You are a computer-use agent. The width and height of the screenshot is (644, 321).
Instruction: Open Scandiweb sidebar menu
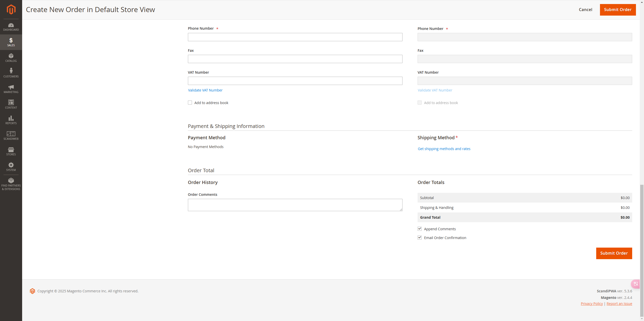[x=11, y=135]
